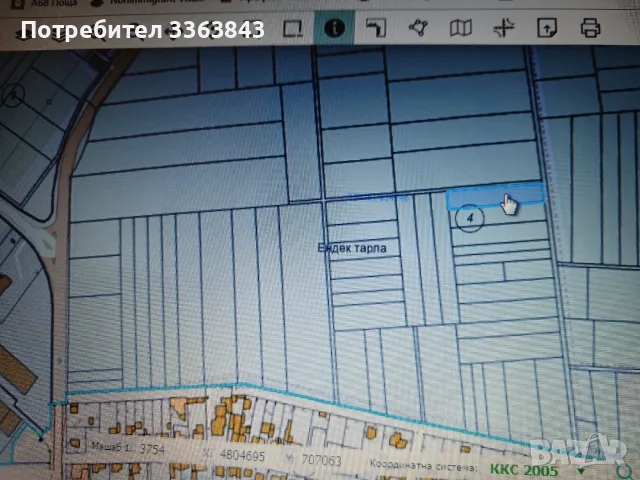
Task: Click the 'Координатна система:' label
Action: tap(423, 465)
